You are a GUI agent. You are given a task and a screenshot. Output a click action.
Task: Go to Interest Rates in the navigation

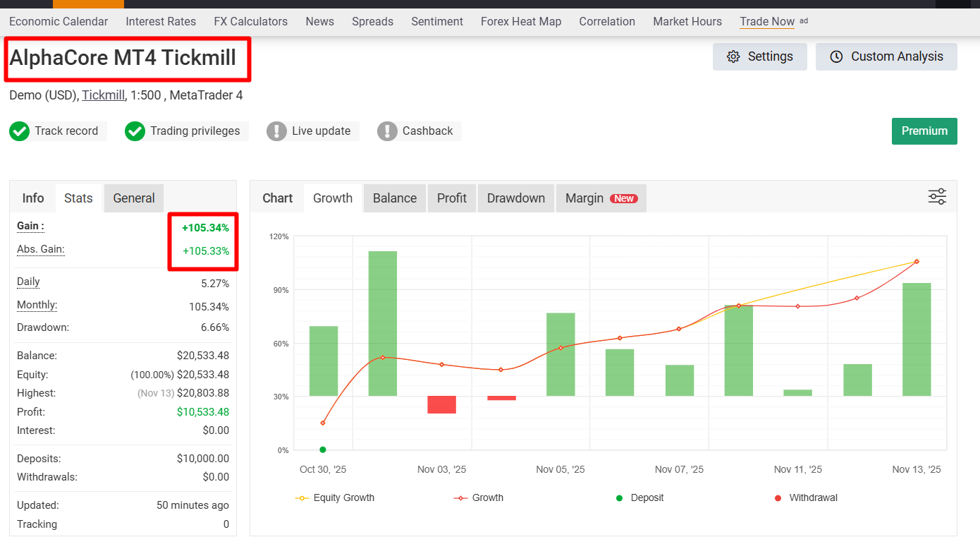click(x=161, y=22)
